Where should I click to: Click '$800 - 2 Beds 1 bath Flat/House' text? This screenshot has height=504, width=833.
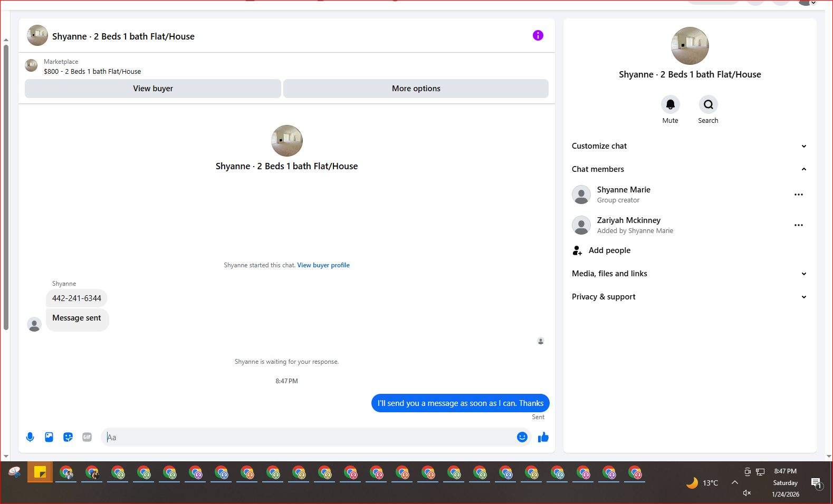(92, 72)
